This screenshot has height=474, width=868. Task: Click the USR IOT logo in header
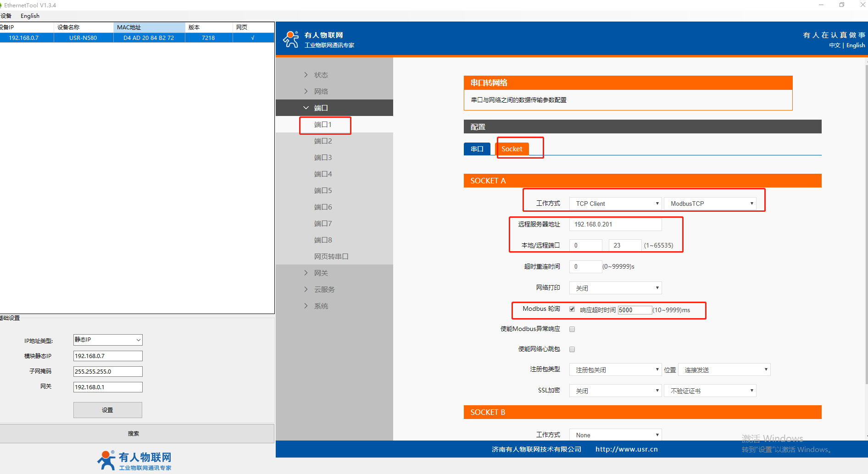[x=318, y=39]
